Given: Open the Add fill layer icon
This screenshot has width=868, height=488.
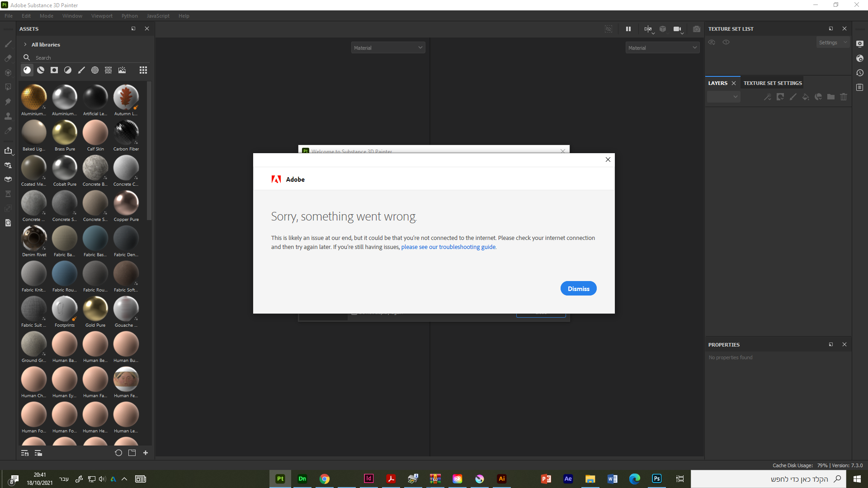Looking at the screenshot, I should click(806, 97).
